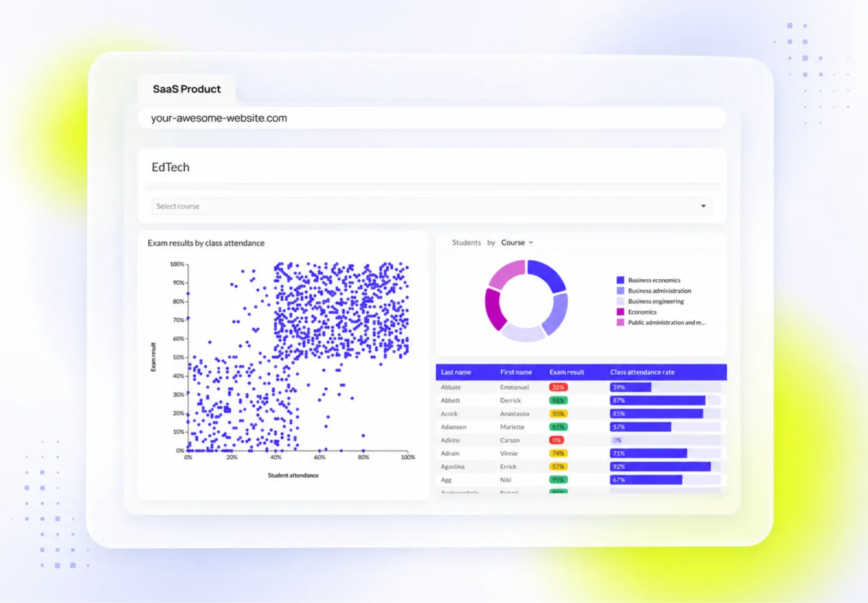Open the Select course dropdown
Image resolution: width=868 pixels, height=603 pixels.
pos(432,206)
